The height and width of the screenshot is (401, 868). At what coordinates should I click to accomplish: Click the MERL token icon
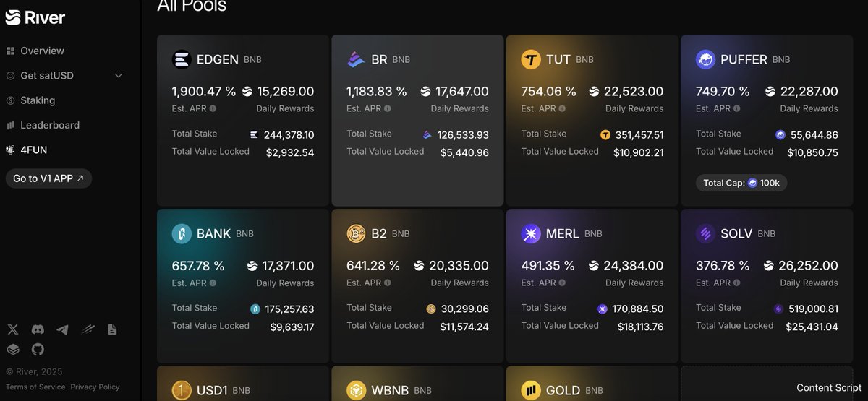click(531, 233)
